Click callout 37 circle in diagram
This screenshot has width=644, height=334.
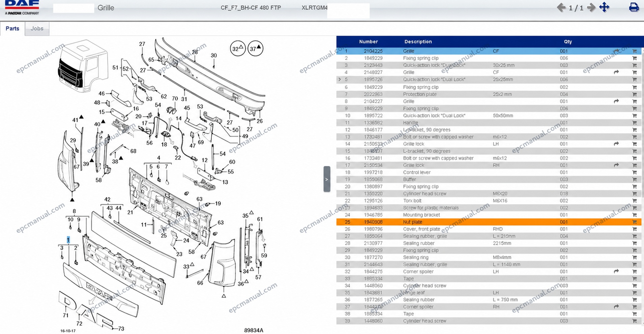(255, 49)
